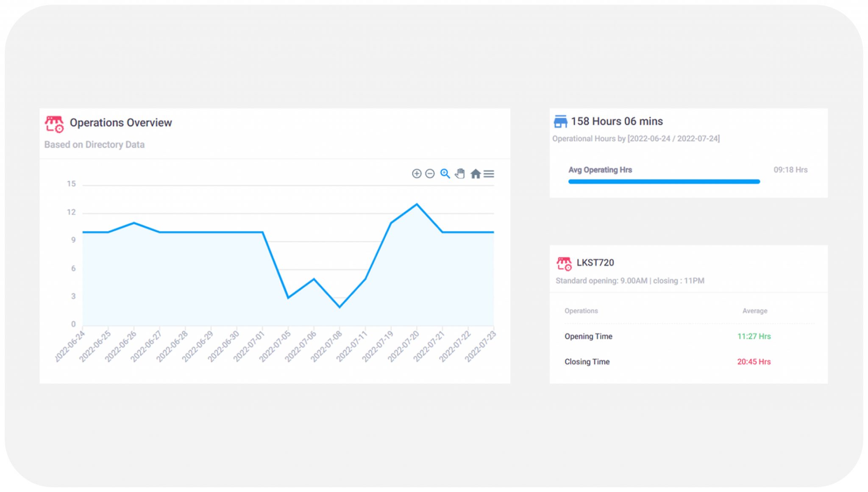Click the Average column header

coord(754,311)
